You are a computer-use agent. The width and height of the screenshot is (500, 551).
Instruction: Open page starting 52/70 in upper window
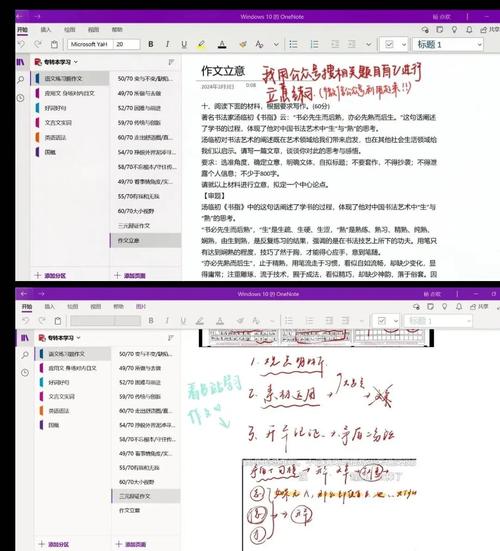pyautogui.click(x=146, y=108)
